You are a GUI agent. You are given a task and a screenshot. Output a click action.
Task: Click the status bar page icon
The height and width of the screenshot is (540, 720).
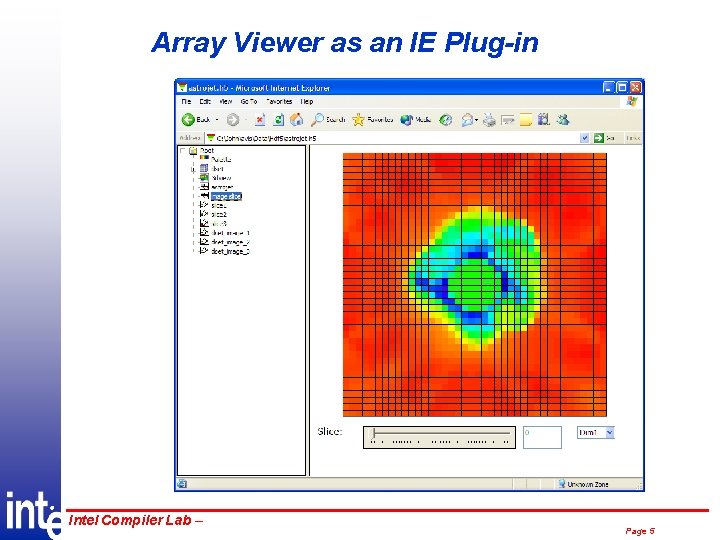(182, 484)
